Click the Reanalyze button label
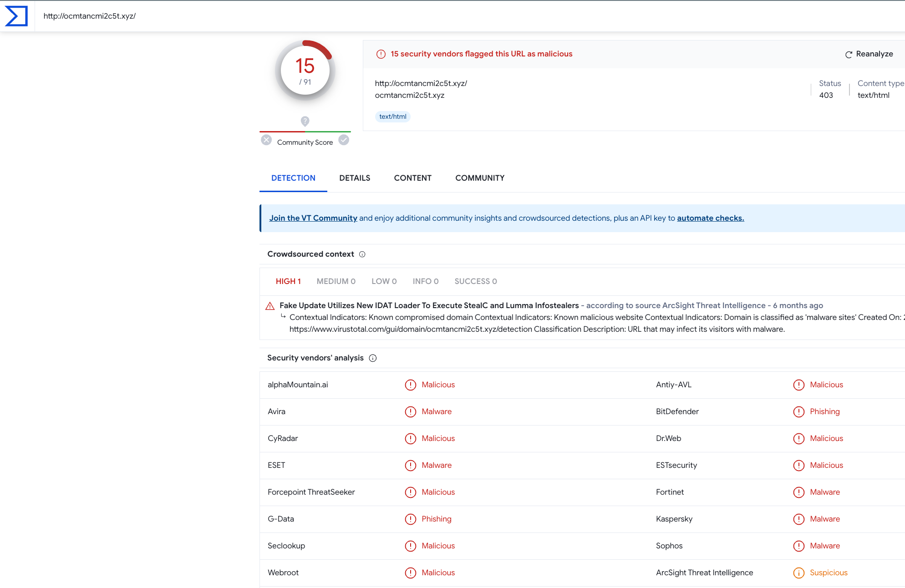The height and width of the screenshot is (588, 905). [x=874, y=54]
